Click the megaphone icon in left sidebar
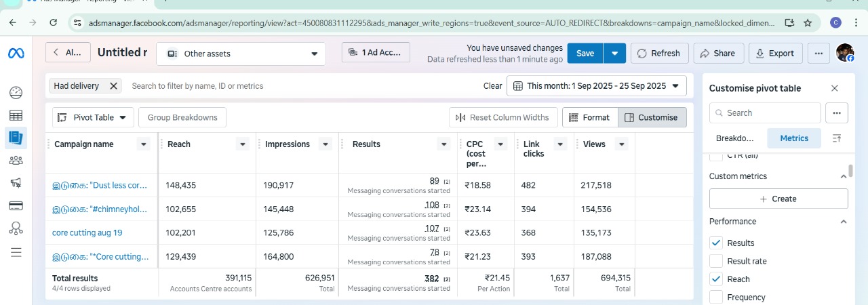 pyautogui.click(x=16, y=183)
